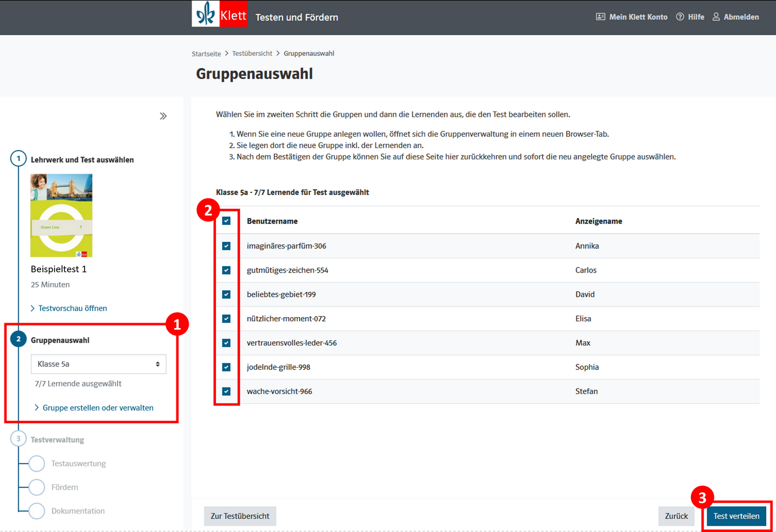Click the Testauswertung label

coord(79,463)
